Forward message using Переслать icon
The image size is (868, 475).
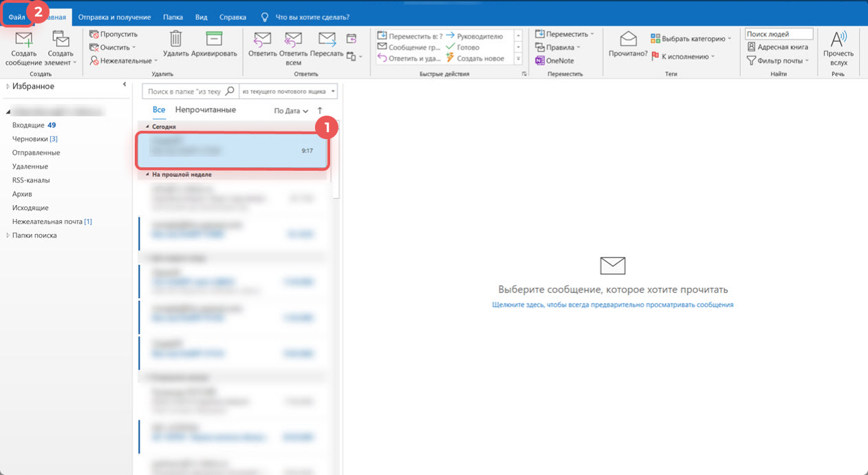pos(327,39)
